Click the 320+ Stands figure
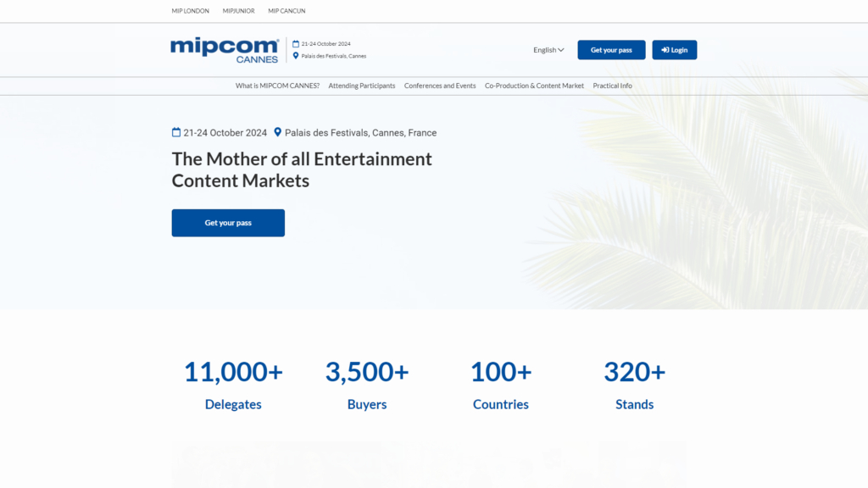 [634, 385]
